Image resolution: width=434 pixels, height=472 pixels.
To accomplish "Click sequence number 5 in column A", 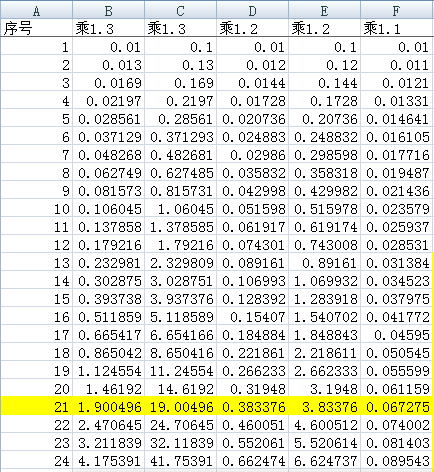I will point(36,119).
